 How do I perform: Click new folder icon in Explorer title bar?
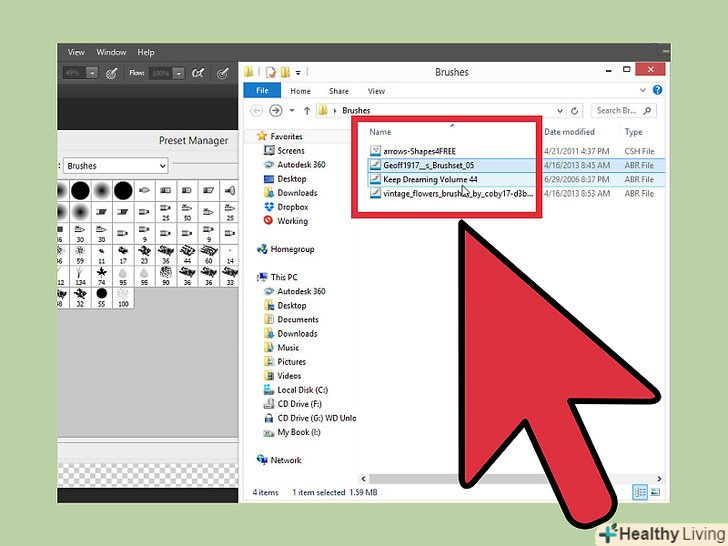click(x=285, y=72)
